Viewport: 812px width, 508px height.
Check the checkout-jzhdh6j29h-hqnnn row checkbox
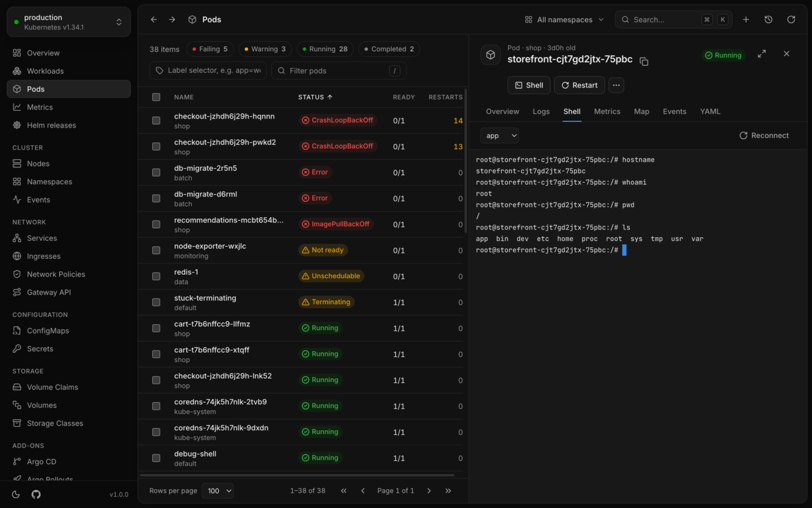click(x=156, y=120)
